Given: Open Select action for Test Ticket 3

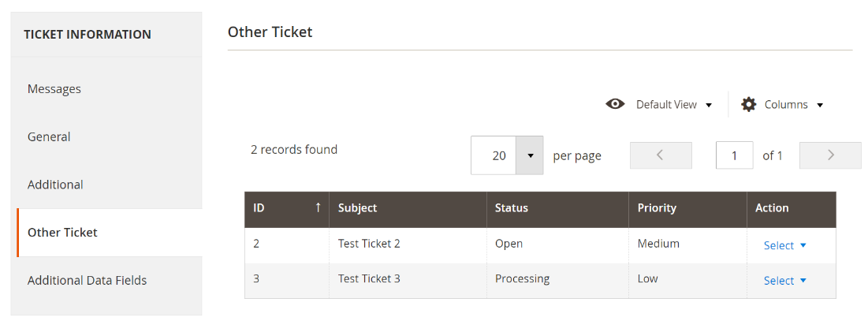Looking at the screenshot, I should tap(784, 281).
